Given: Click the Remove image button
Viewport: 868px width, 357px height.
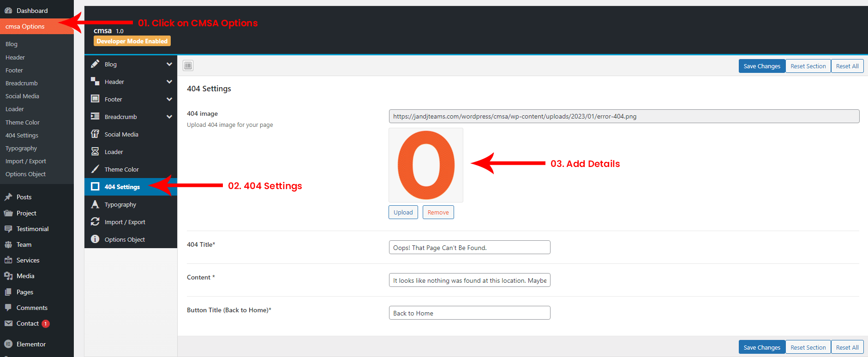Looking at the screenshot, I should pyautogui.click(x=438, y=212).
